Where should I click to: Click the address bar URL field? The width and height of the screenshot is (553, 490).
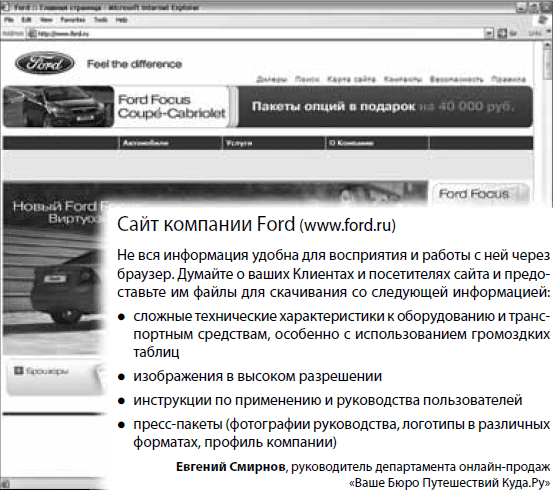259,34
